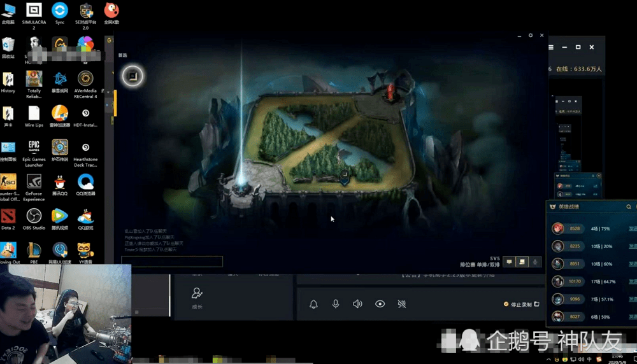The width and height of the screenshot is (637, 364).
Task: Click the team chat input field
Action: (172, 262)
